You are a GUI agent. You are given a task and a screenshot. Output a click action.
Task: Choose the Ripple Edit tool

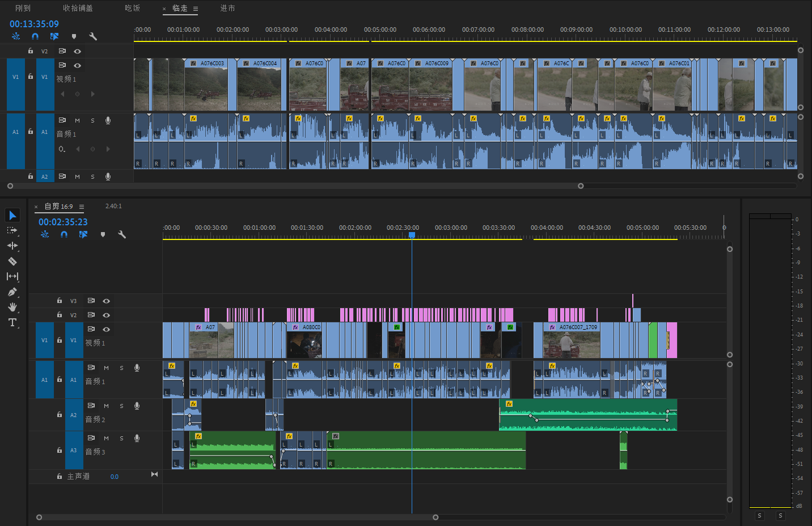click(x=12, y=246)
